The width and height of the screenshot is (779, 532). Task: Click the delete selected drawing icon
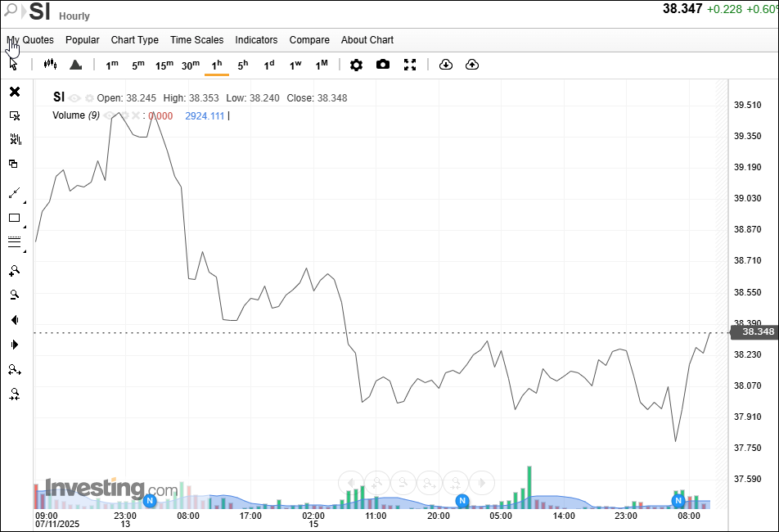click(15, 115)
